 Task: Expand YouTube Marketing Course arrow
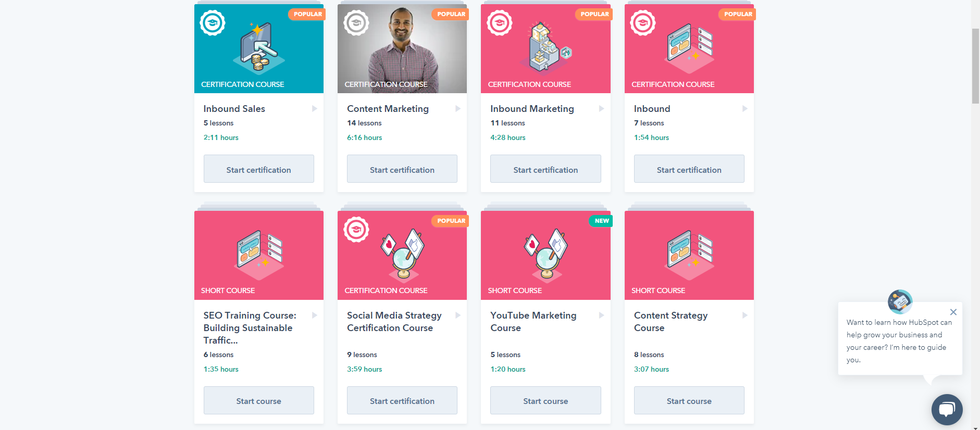click(601, 315)
